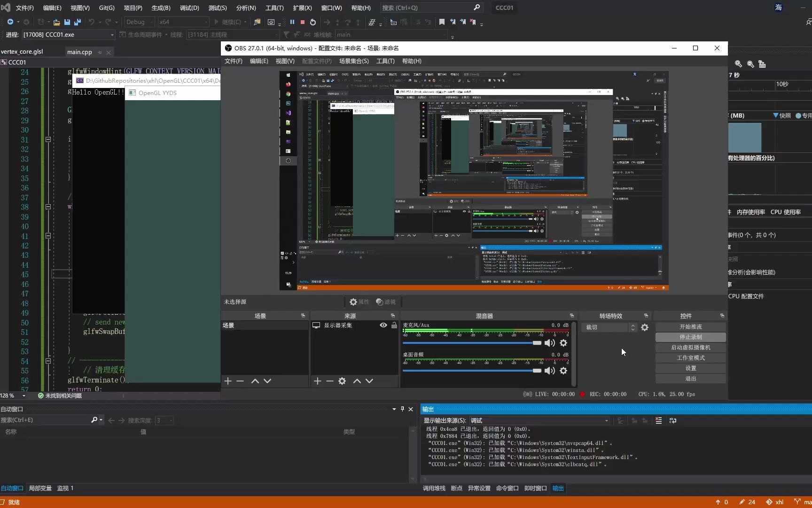This screenshot has width=812, height=508.
Task: Click the 退出 button in OBS
Action: point(690,378)
